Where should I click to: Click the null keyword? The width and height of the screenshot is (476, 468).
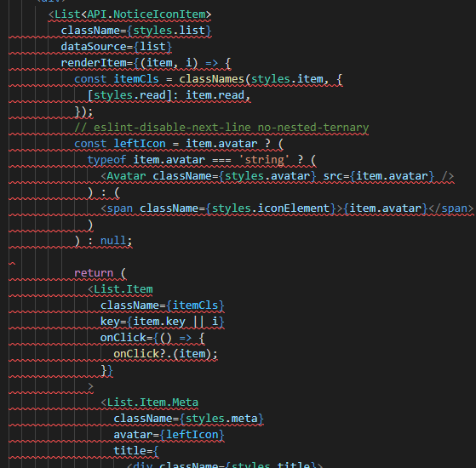pos(113,241)
